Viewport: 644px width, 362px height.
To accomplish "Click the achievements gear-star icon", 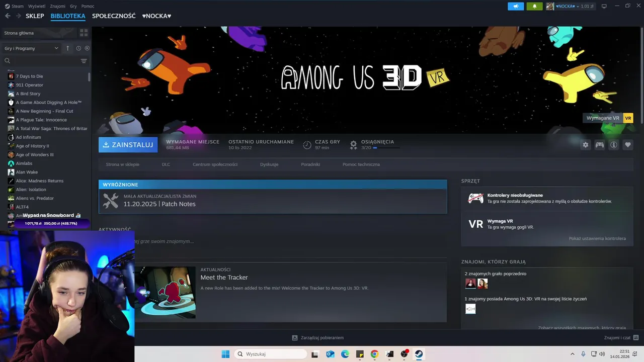I will (353, 145).
